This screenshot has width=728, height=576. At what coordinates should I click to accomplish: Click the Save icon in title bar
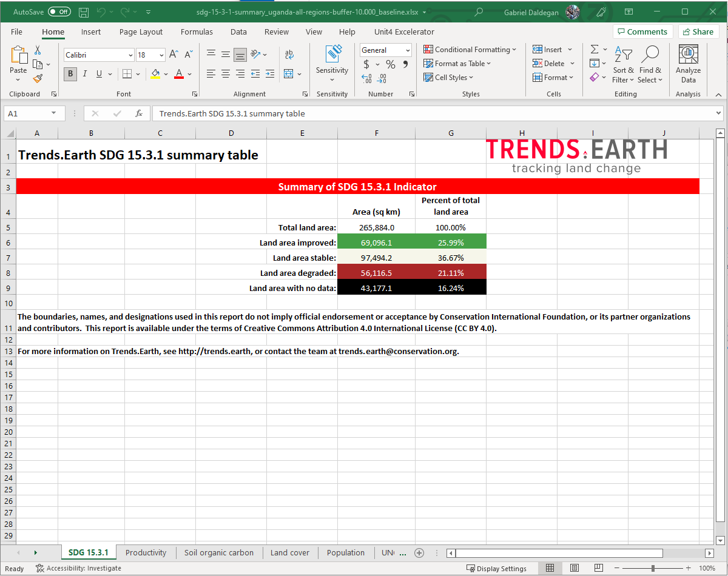[x=84, y=12]
